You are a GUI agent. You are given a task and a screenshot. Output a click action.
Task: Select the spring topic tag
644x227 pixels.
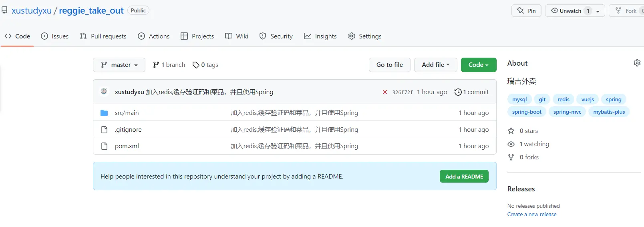click(614, 99)
